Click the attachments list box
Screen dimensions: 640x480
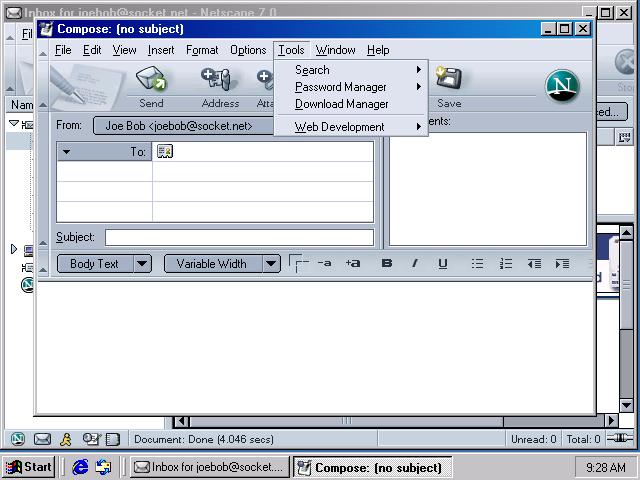point(488,189)
